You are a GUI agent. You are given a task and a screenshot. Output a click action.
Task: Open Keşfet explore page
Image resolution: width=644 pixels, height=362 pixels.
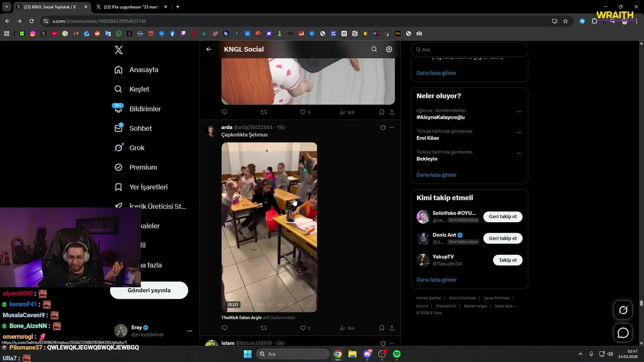pos(132,89)
